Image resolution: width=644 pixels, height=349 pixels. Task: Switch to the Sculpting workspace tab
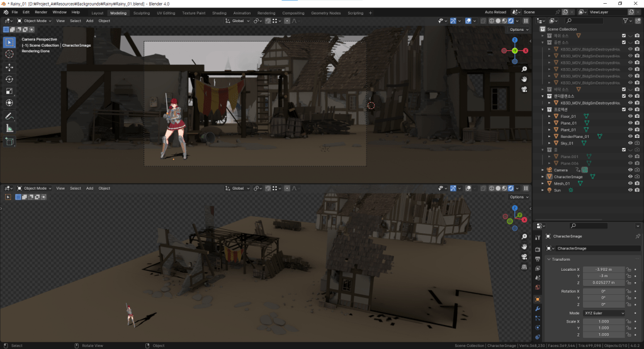pyautogui.click(x=142, y=13)
